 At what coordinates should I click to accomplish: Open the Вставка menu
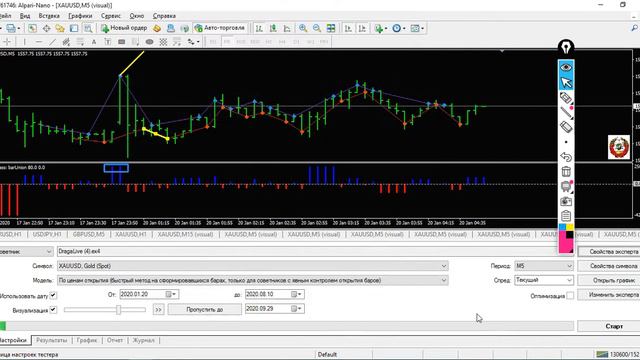coord(49,16)
